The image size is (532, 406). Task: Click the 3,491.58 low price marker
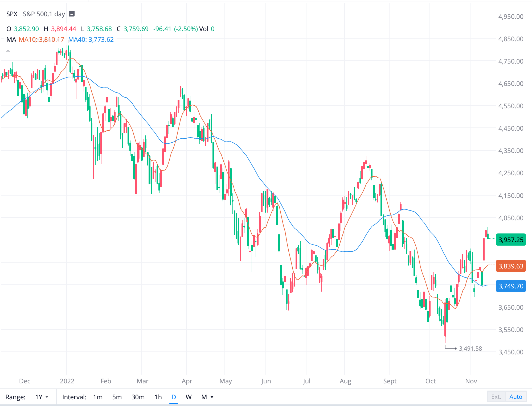pos(470,349)
